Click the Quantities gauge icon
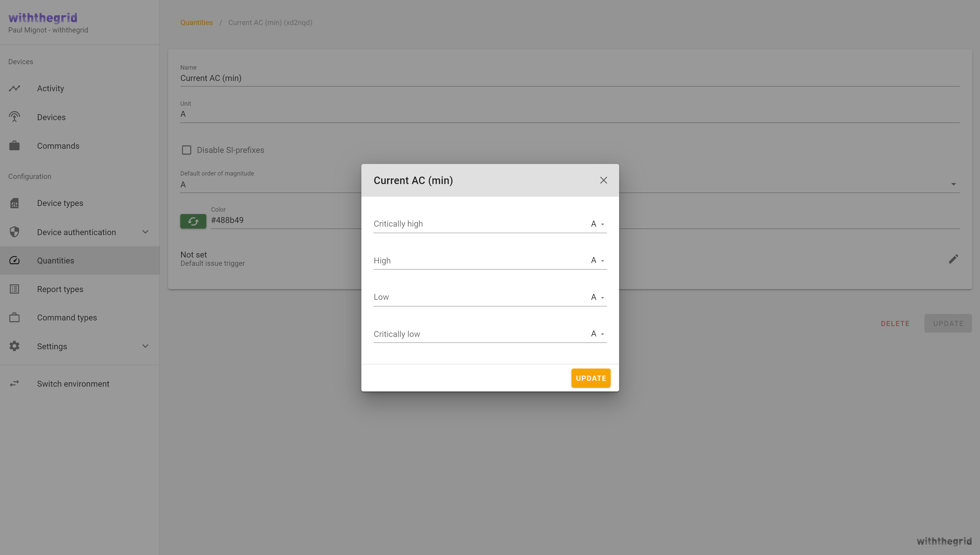This screenshot has height=555, width=980. coord(14,260)
